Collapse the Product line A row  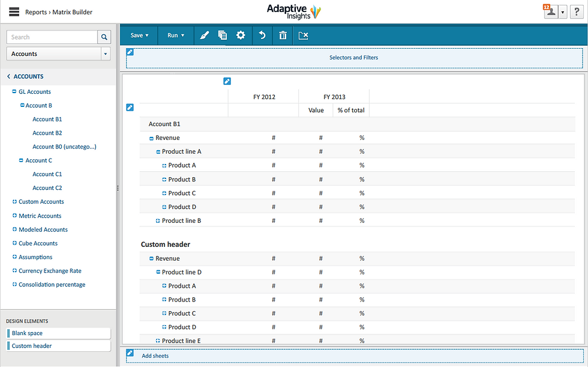158,151
